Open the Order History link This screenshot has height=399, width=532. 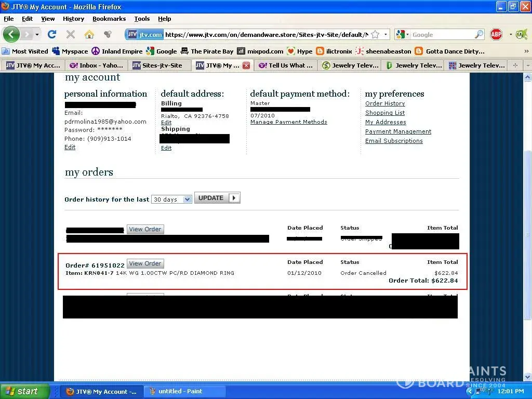tap(385, 103)
